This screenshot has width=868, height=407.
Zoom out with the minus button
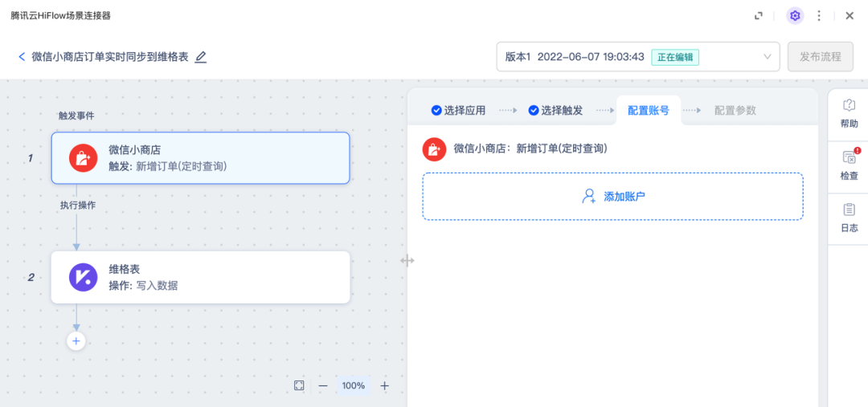(323, 385)
